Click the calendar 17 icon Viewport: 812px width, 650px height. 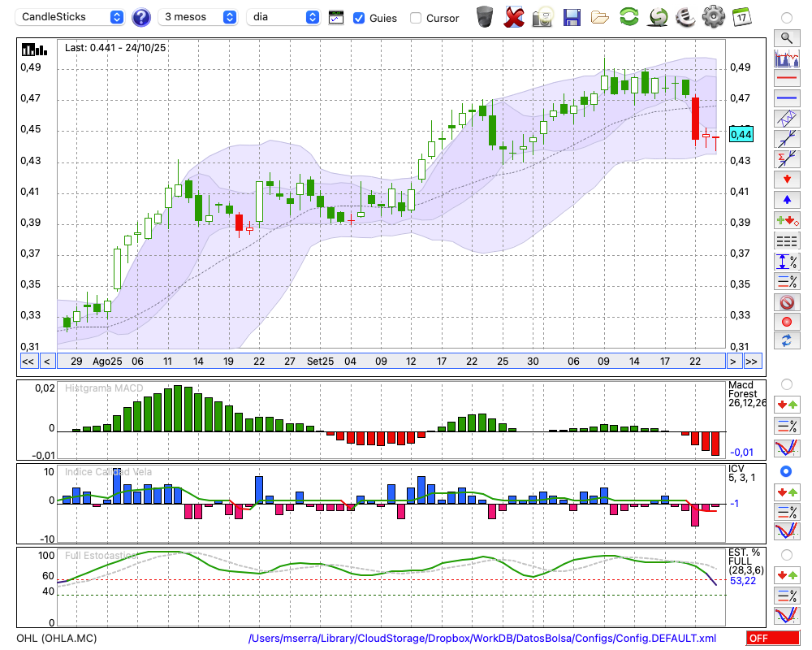[741, 17]
